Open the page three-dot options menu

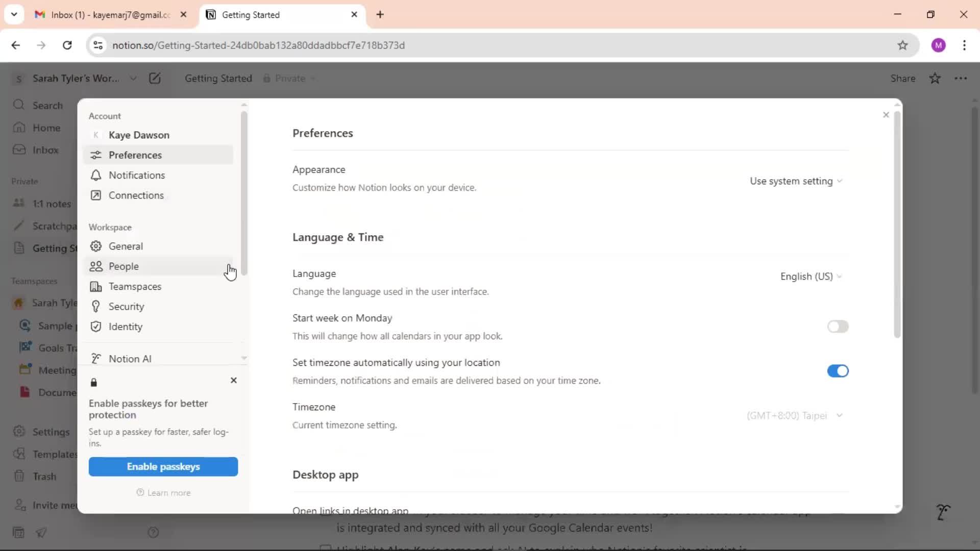pyautogui.click(x=961, y=78)
